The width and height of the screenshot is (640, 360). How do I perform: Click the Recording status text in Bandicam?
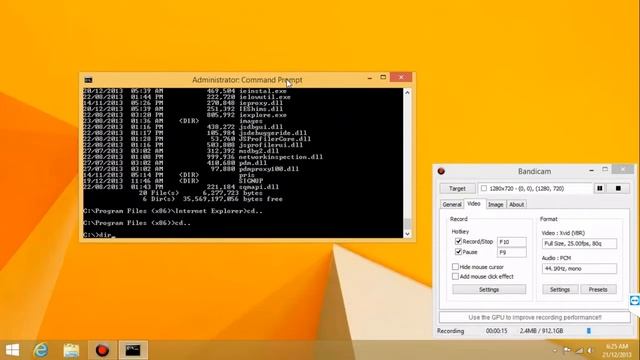click(x=451, y=331)
